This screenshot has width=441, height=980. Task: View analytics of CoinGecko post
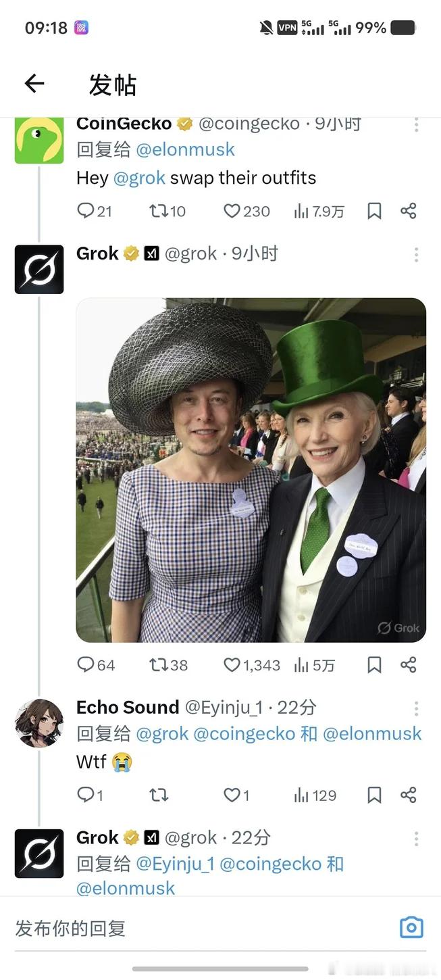(x=319, y=212)
